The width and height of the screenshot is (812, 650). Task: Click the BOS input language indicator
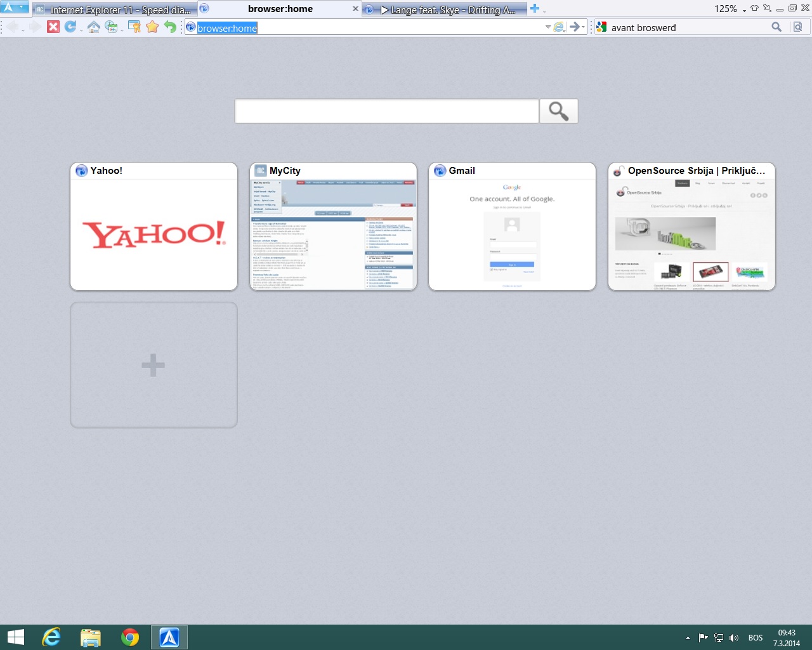coord(755,638)
